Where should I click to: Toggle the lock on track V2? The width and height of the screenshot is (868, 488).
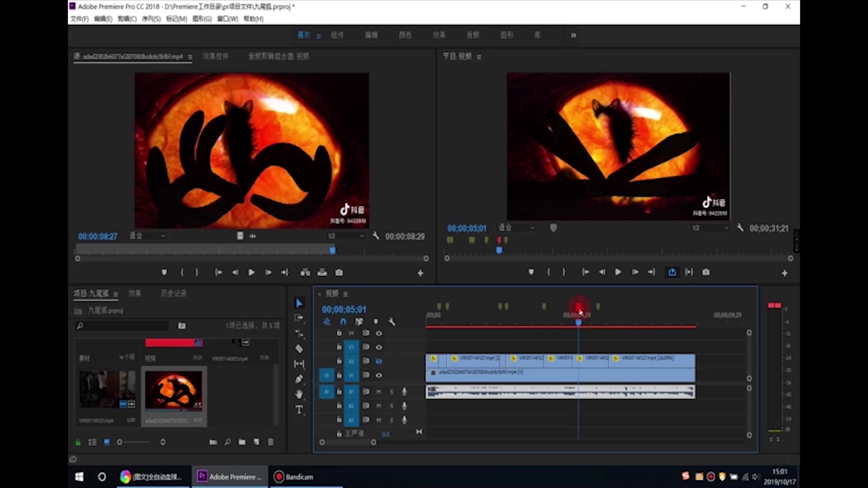(x=339, y=361)
